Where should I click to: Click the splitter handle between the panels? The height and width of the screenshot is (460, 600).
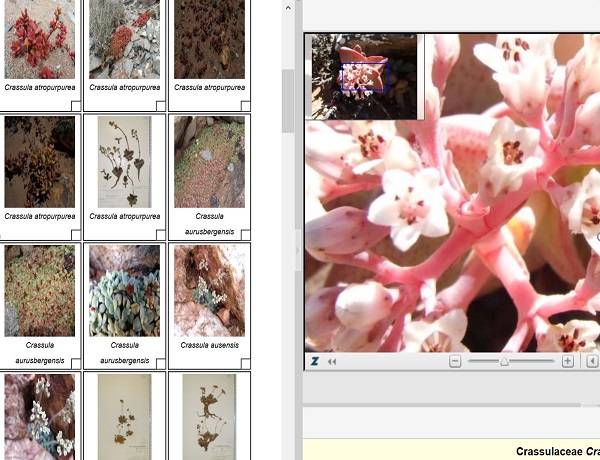tap(297, 251)
